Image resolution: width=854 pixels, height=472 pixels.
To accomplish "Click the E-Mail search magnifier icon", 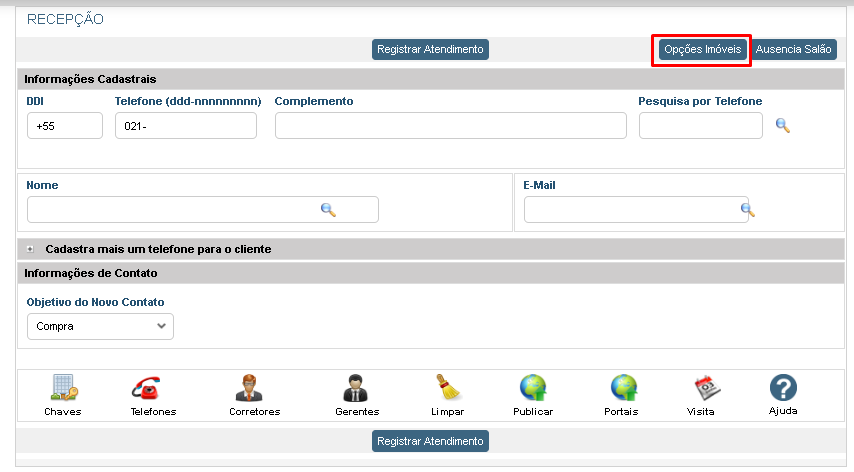I will [746, 210].
